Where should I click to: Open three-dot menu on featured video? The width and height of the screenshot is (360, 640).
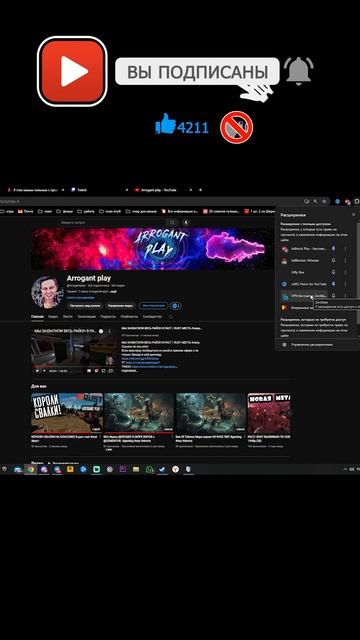(x=109, y=331)
